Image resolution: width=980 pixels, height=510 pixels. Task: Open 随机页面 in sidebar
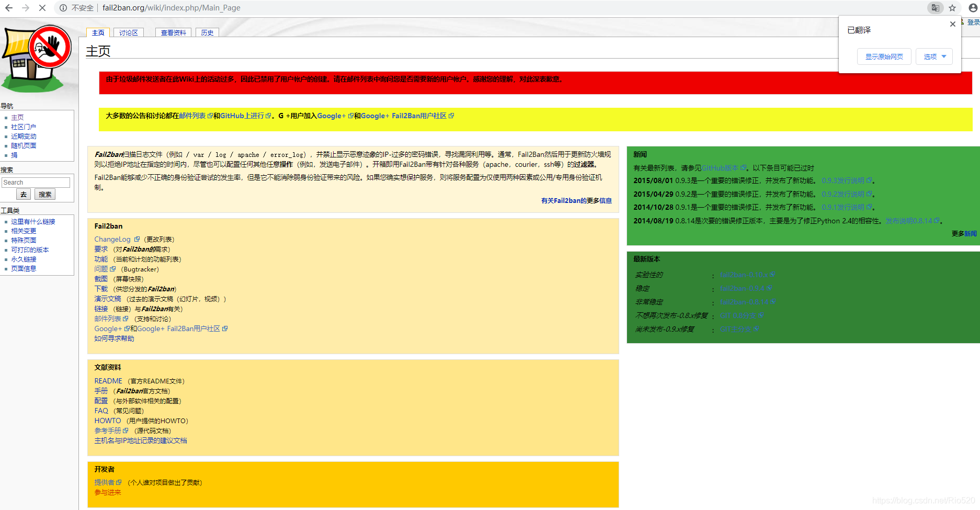click(x=24, y=145)
